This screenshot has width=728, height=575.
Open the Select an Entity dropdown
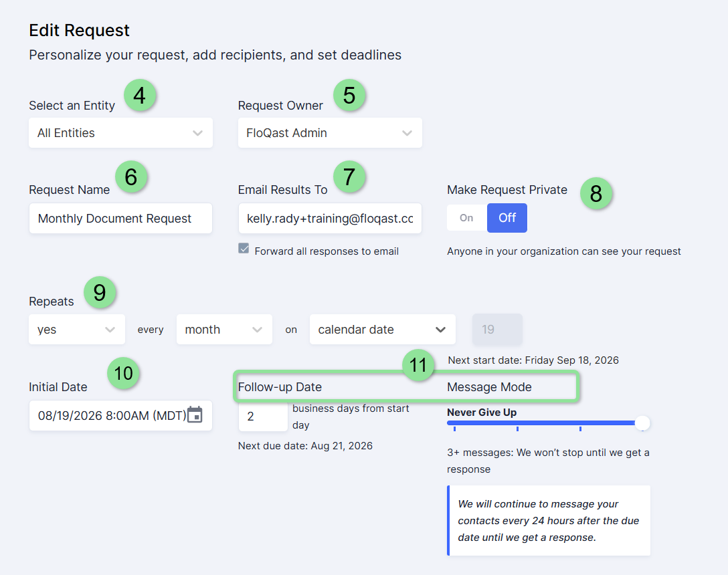tap(120, 133)
